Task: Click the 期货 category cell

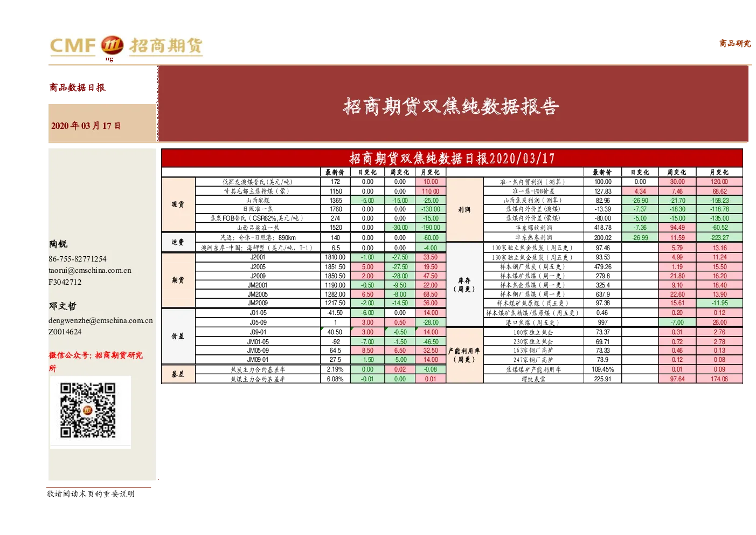Action: (178, 280)
